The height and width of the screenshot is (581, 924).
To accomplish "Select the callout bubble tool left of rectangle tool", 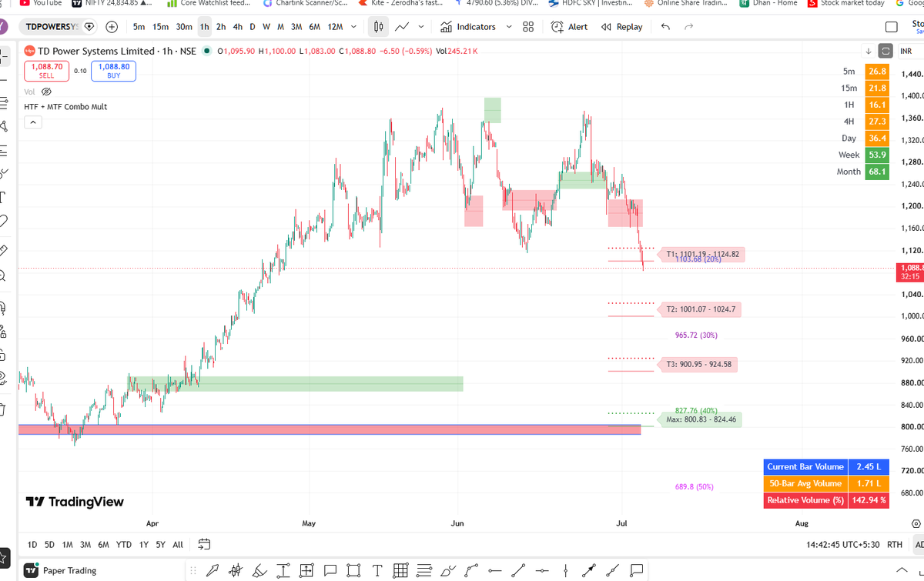I will (330, 570).
